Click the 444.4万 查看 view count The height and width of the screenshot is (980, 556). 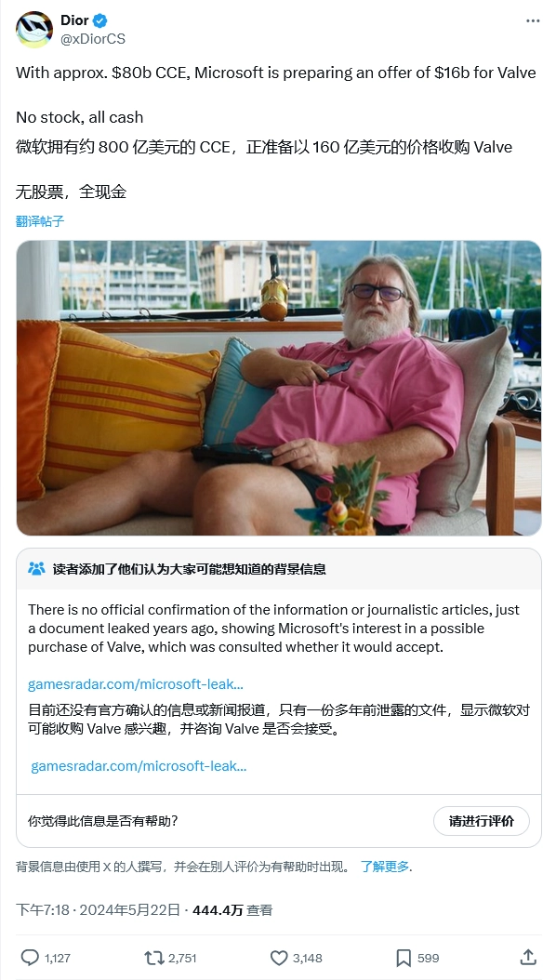pyautogui.click(x=232, y=910)
